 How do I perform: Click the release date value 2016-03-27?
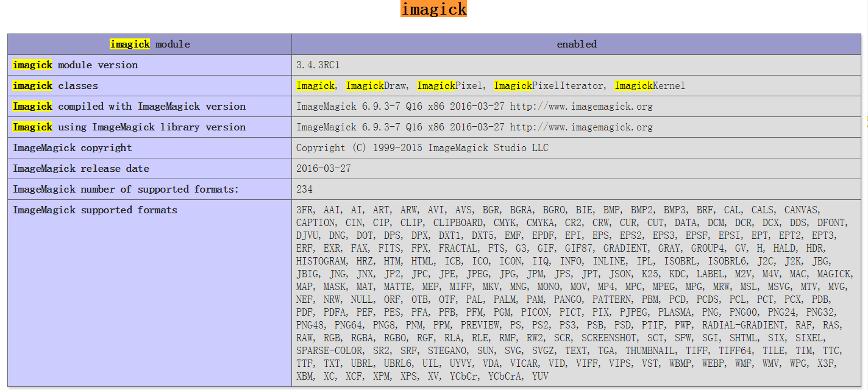click(324, 169)
